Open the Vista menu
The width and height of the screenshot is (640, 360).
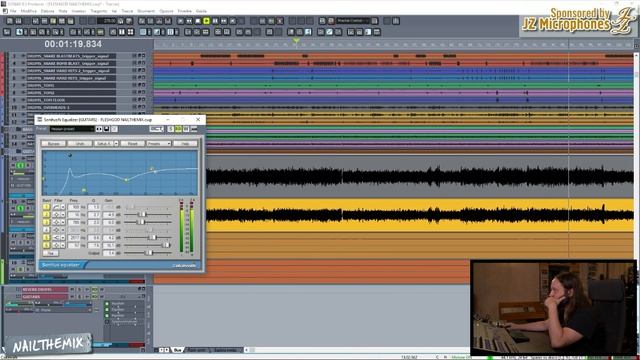[63, 11]
